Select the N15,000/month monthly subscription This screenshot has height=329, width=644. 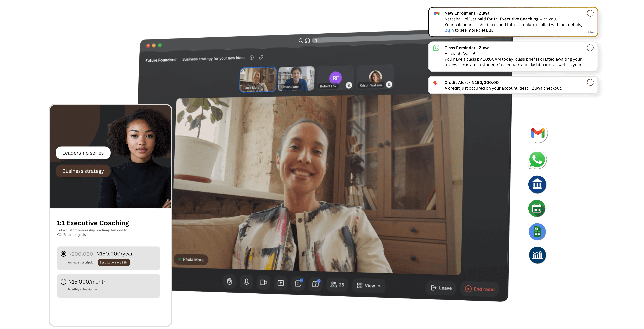click(108, 286)
